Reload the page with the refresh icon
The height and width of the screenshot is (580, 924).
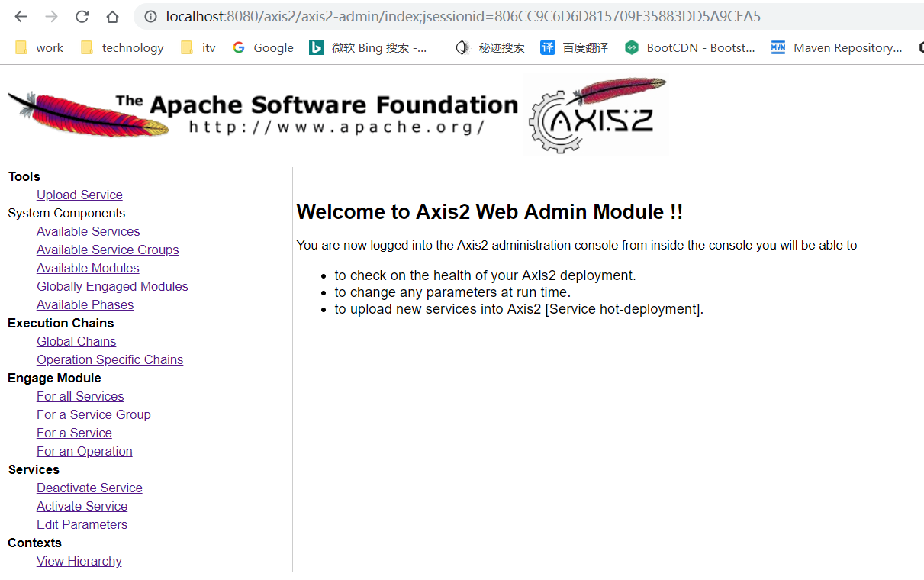pos(82,17)
